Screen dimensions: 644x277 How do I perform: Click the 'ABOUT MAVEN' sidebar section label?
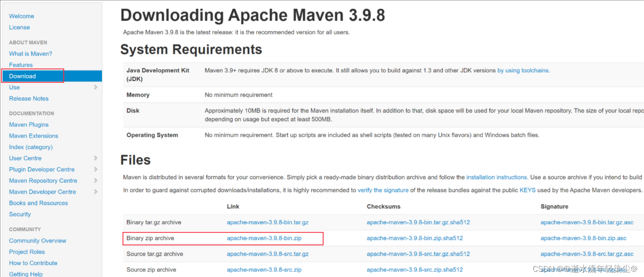(x=28, y=43)
